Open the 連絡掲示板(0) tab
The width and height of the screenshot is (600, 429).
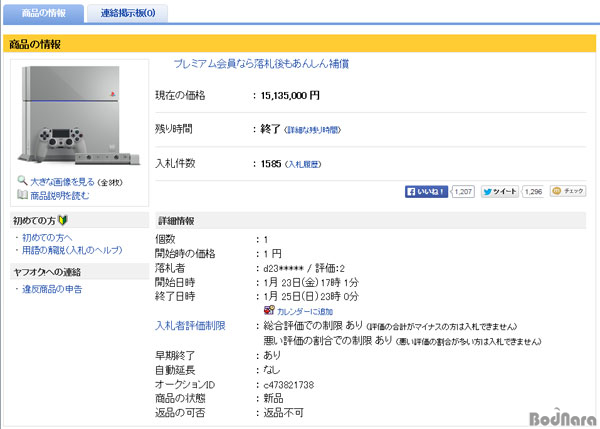click(127, 13)
